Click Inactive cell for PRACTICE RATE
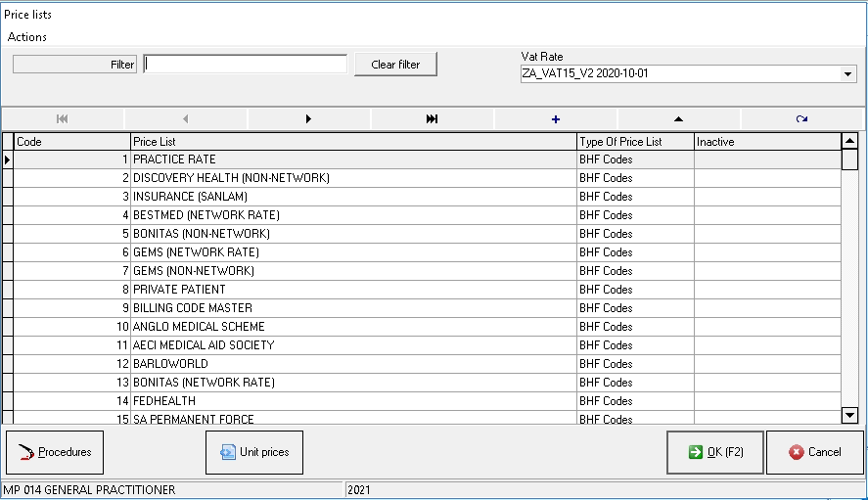Viewport: 868px width, 500px height. [766, 159]
